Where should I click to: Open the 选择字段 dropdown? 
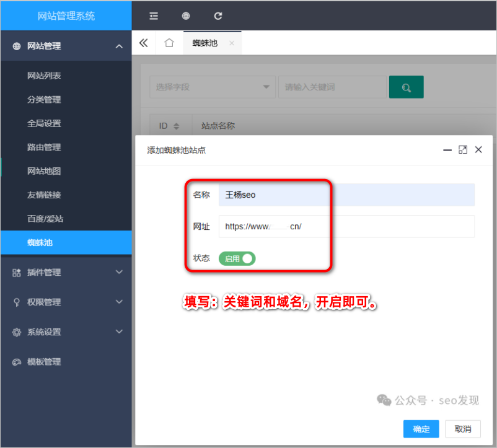point(213,87)
